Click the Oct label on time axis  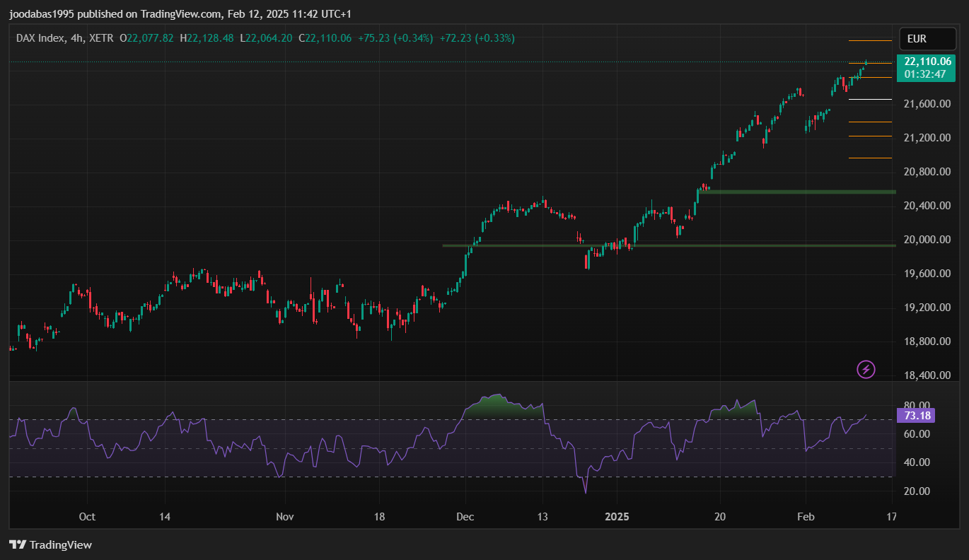click(x=87, y=517)
